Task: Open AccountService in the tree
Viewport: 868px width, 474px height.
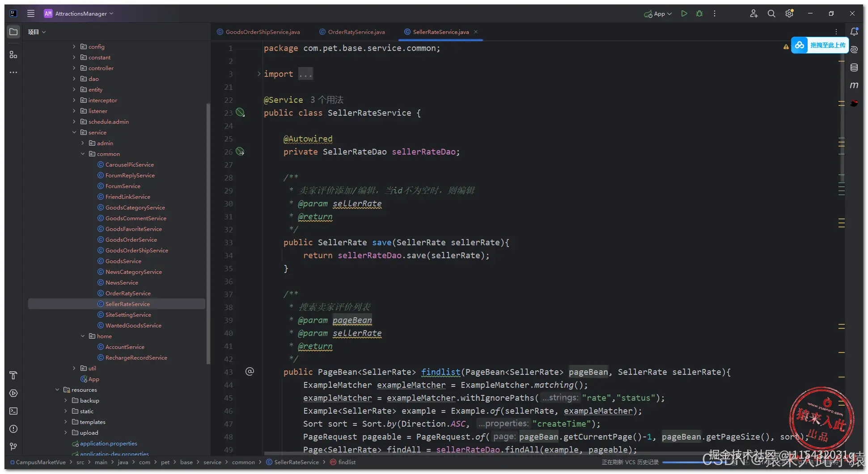Action: (x=121, y=347)
